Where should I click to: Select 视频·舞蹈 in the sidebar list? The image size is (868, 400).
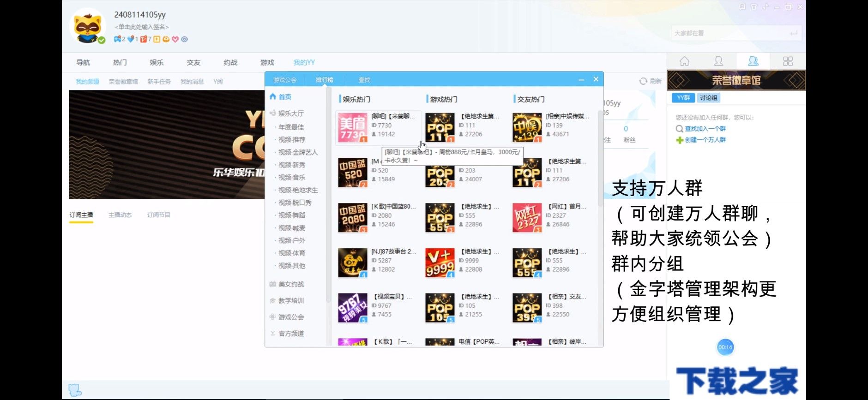coord(292,215)
